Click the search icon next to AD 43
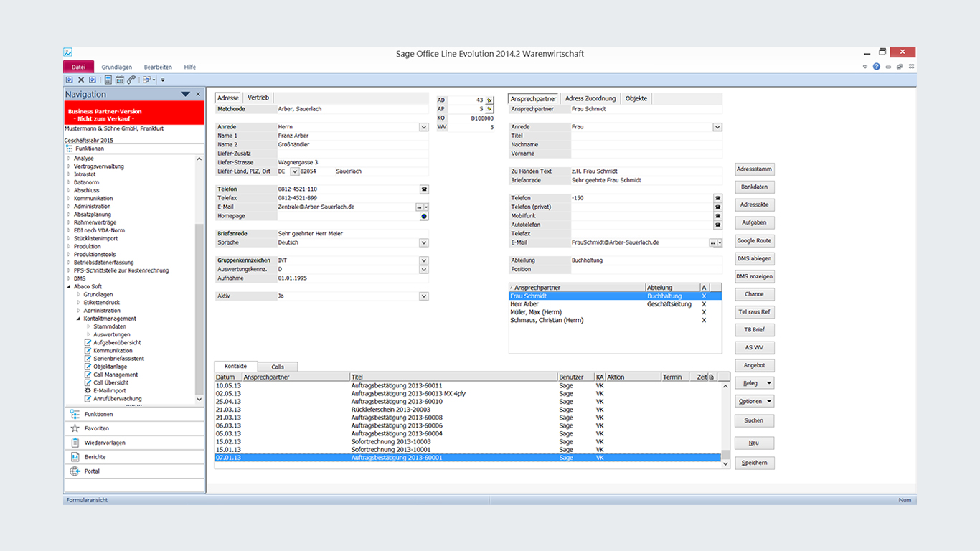The width and height of the screenshot is (980, 551). pyautogui.click(x=489, y=100)
